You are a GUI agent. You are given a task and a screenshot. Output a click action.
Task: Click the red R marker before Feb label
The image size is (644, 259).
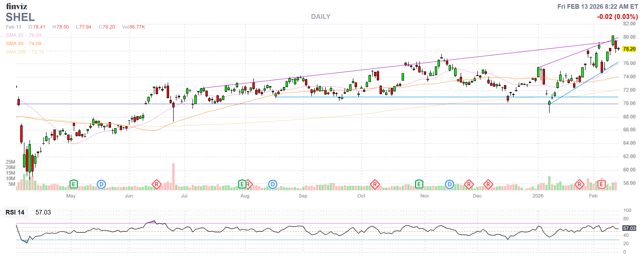(579, 185)
